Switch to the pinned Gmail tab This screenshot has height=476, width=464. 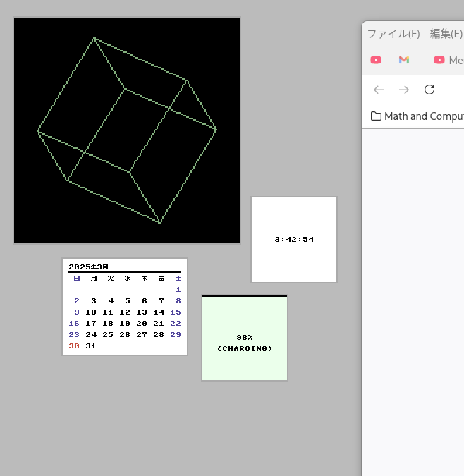pyautogui.click(x=403, y=60)
